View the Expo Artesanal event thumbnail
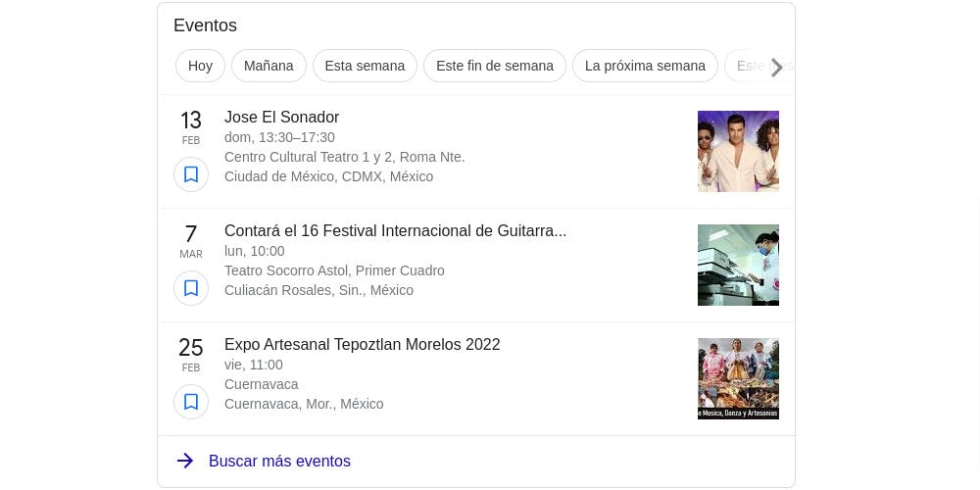 point(738,378)
